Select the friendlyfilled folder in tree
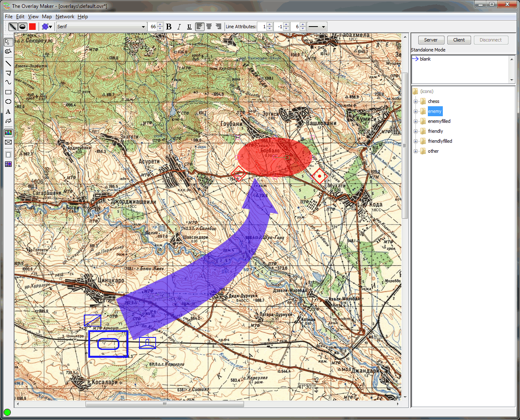 440,141
